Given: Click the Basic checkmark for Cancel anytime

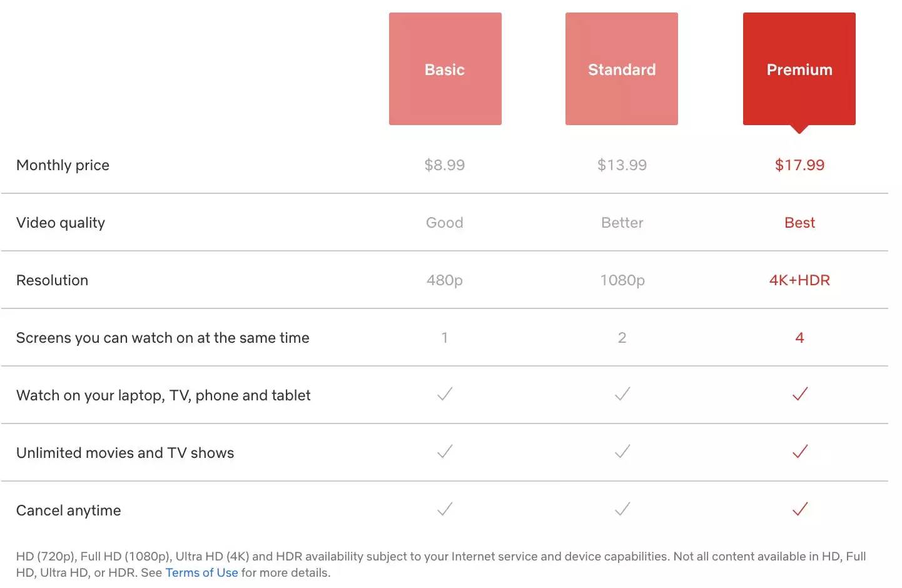Looking at the screenshot, I should tap(445, 509).
